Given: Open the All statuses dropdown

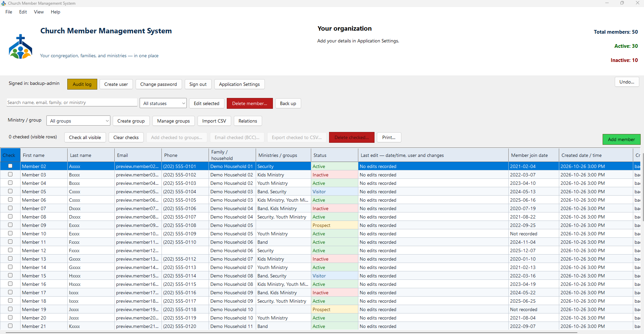Looking at the screenshot, I should click(163, 103).
